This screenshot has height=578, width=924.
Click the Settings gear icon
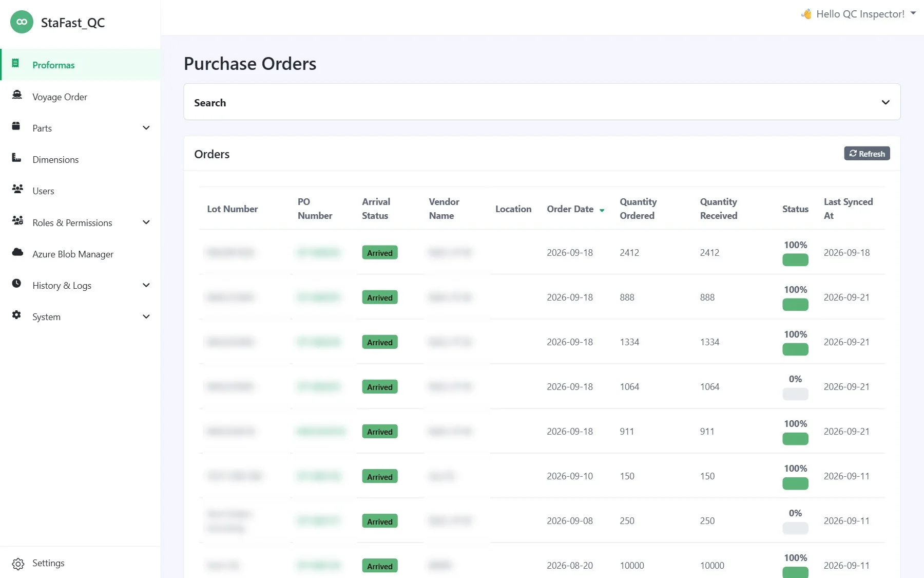pos(18,564)
